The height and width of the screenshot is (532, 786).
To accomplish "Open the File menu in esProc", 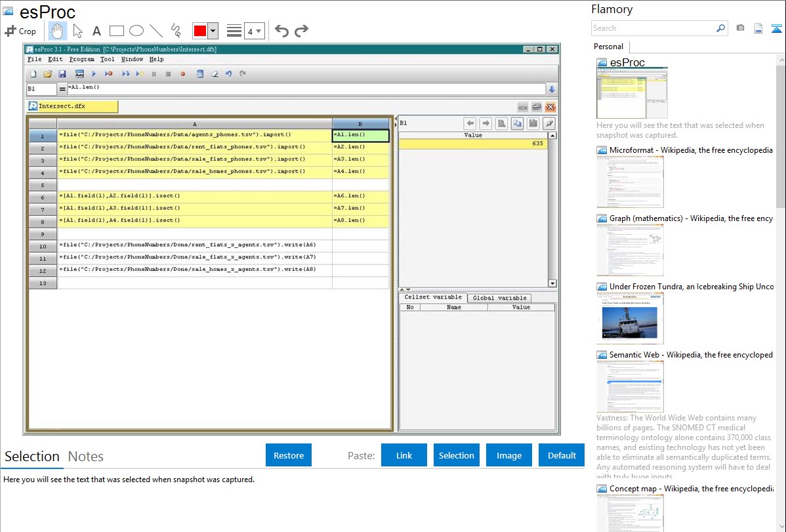I will [x=34, y=59].
